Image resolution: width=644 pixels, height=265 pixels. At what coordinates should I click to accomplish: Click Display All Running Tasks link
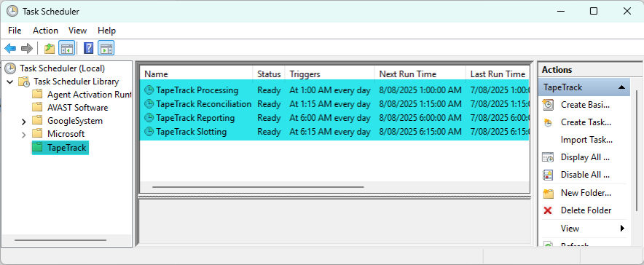(x=585, y=157)
